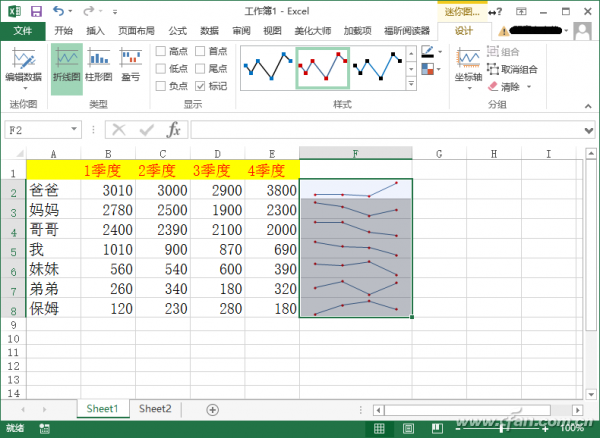Tick the Negative Points (负点) checkbox
Screen dimensions: 600x438
click(161, 86)
